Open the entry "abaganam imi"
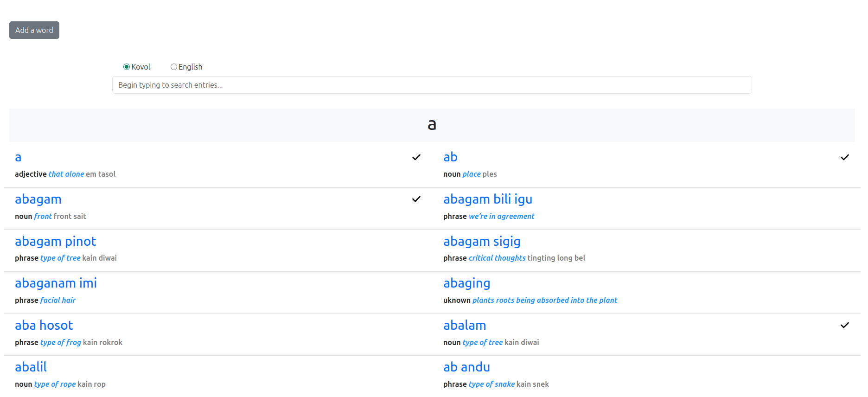Screen dimensions: 868x397 pyautogui.click(x=56, y=283)
